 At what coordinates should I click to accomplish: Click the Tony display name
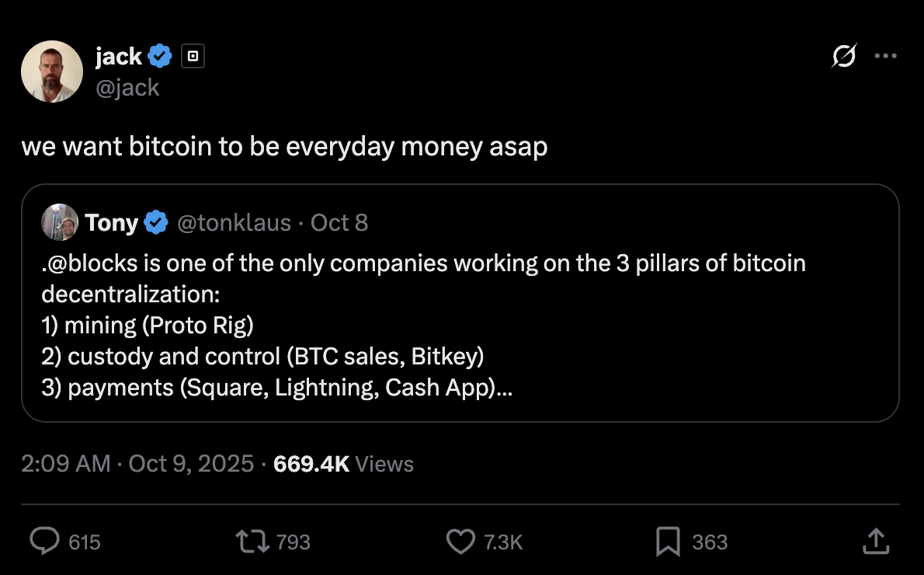click(x=112, y=223)
